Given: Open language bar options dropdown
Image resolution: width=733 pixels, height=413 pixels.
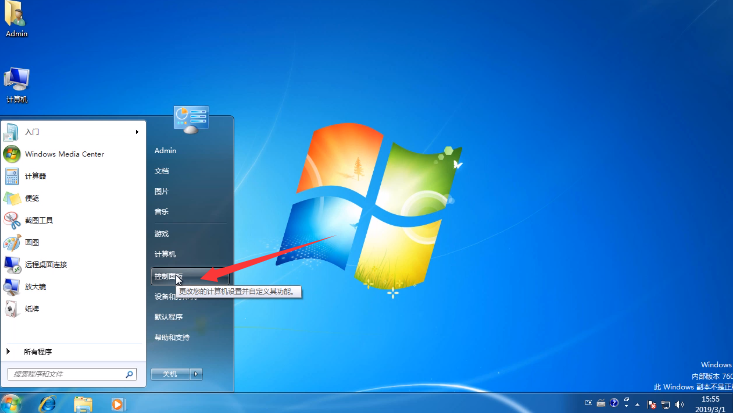Looking at the screenshot, I should tap(626, 406).
